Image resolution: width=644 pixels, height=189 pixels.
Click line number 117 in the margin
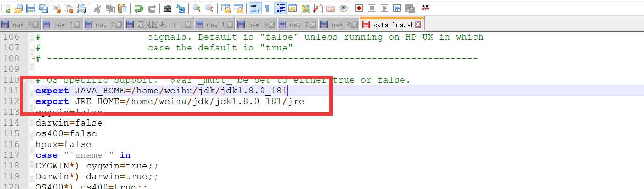point(11,155)
